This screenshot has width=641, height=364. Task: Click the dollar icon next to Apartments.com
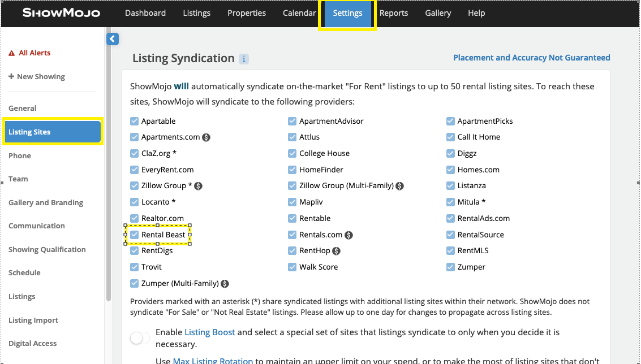pos(205,137)
